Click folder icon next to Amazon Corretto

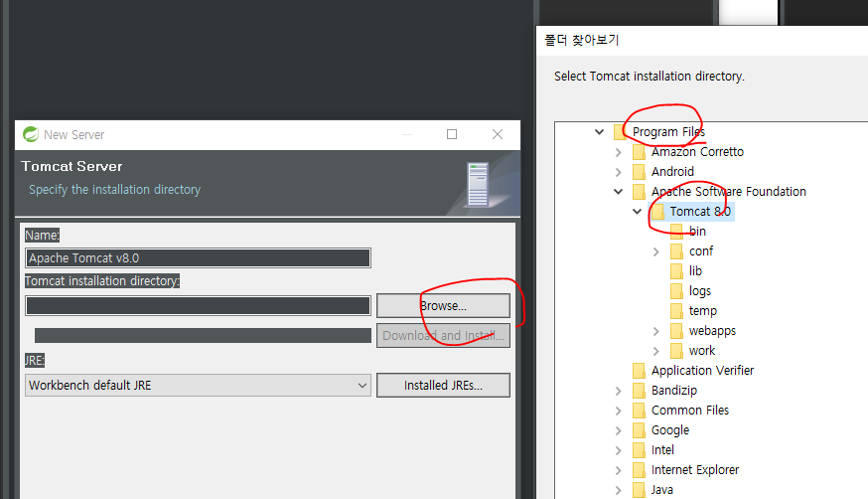[x=639, y=151]
